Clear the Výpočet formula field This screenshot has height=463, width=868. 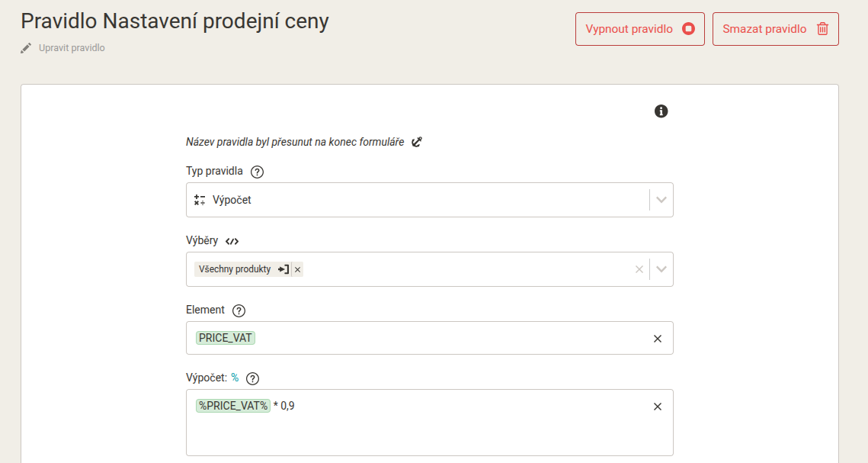point(658,407)
